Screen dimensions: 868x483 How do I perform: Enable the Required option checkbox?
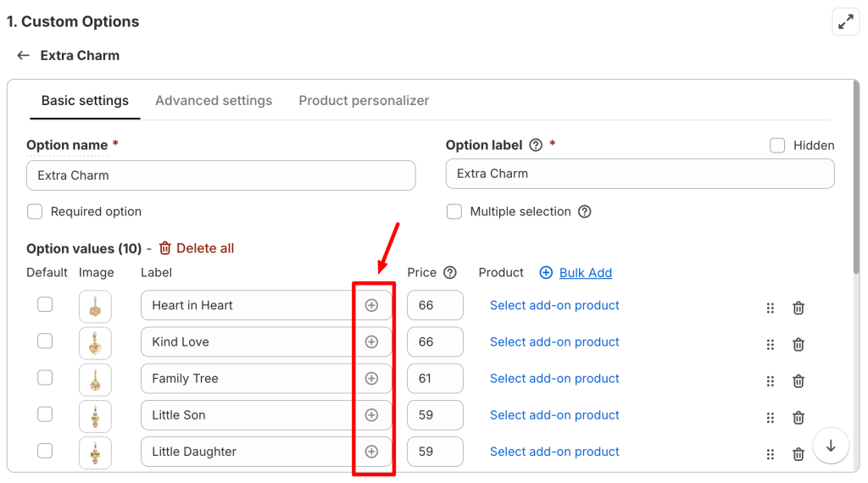point(35,212)
